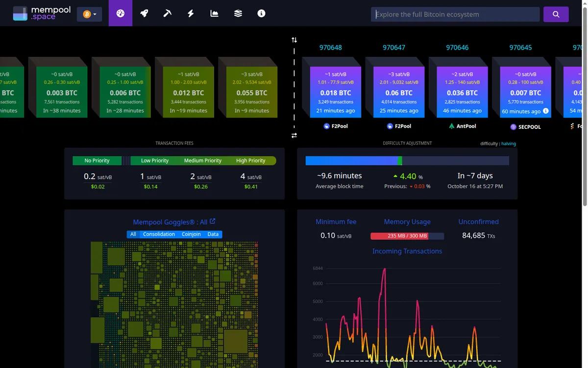The image size is (588, 368).
Task: Click info icon on the 60 minutes ago block
Action: point(546,111)
